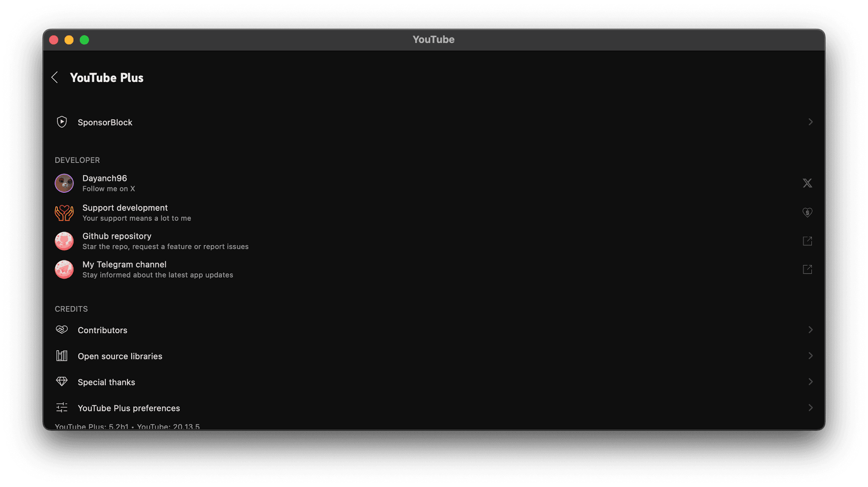This screenshot has height=487, width=868.
Task: Click the Github repository title
Action: coord(117,236)
